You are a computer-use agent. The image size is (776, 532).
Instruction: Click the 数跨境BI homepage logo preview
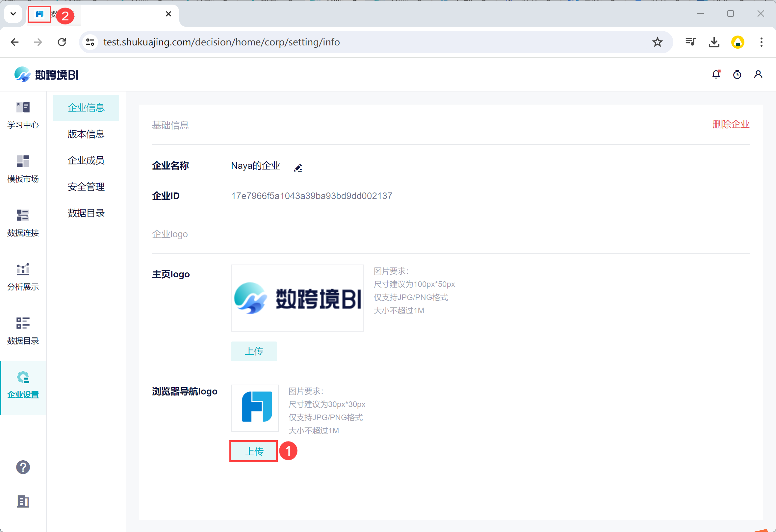(297, 298)
